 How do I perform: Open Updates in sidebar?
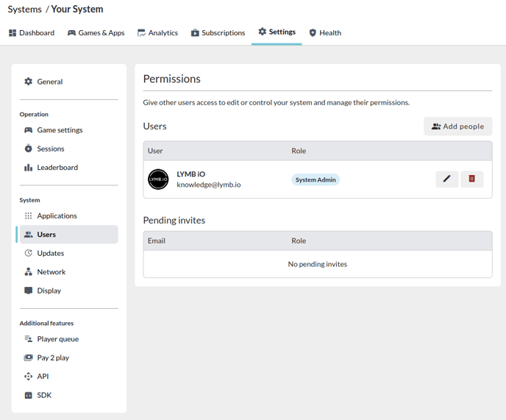coord(68,254)
